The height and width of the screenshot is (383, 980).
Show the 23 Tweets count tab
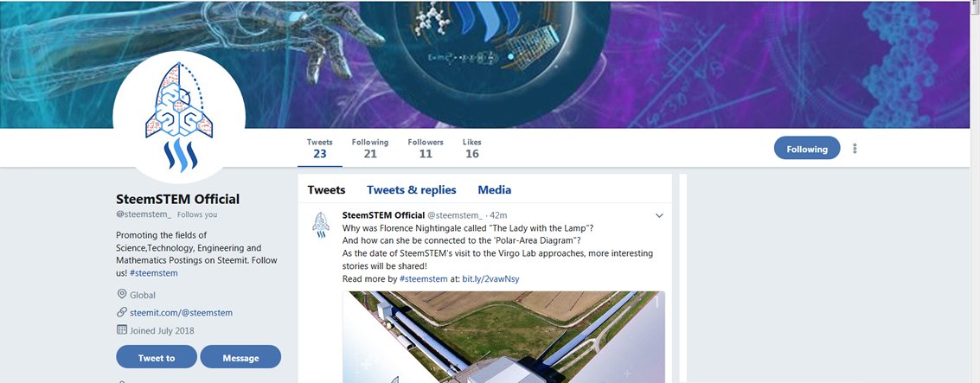click(320, 148)
